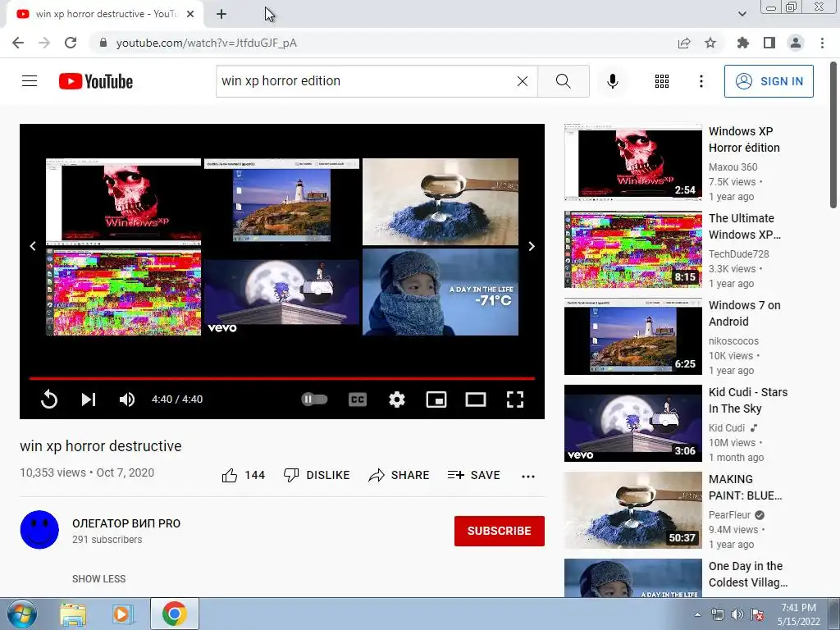Screen dimensions: 840x630
Task: Open a new browser tab
Action: pyautogui.click(x=221, y=14)
